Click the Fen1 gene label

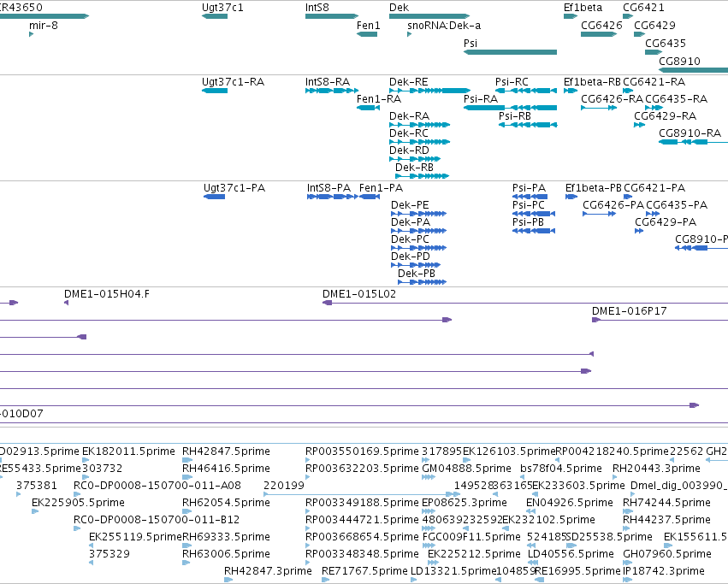pyautogui.click(x=368, y=26)
